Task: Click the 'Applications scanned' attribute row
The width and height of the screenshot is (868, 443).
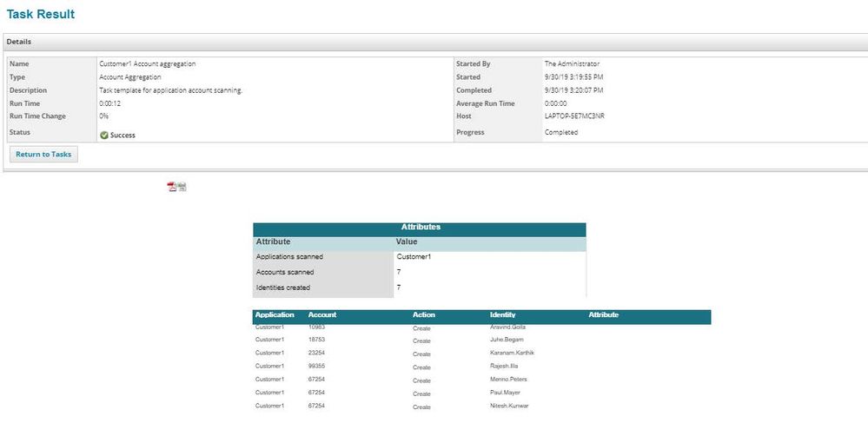Action: click(x=420, y=257)
